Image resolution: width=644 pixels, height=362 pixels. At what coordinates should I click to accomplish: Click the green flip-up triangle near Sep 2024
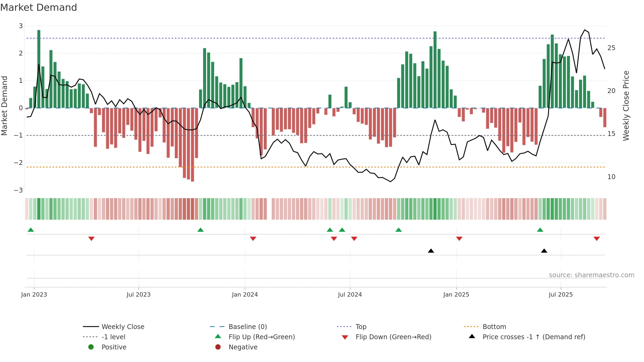pos(399,230)
